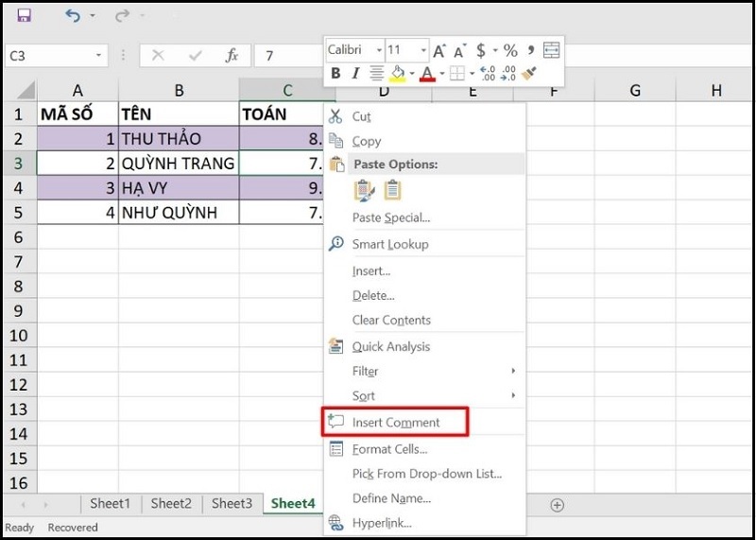Viewport: 756px width, 540px height.
Task: Toggle Bold formatting in mini toolbar
Action: [x=335, y=74]
